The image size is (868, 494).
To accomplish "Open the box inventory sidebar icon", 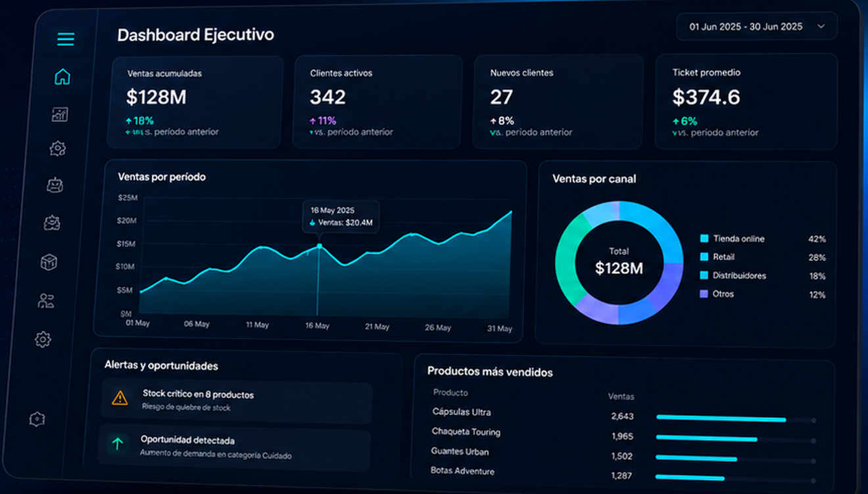I will click(x=49, y=262).
